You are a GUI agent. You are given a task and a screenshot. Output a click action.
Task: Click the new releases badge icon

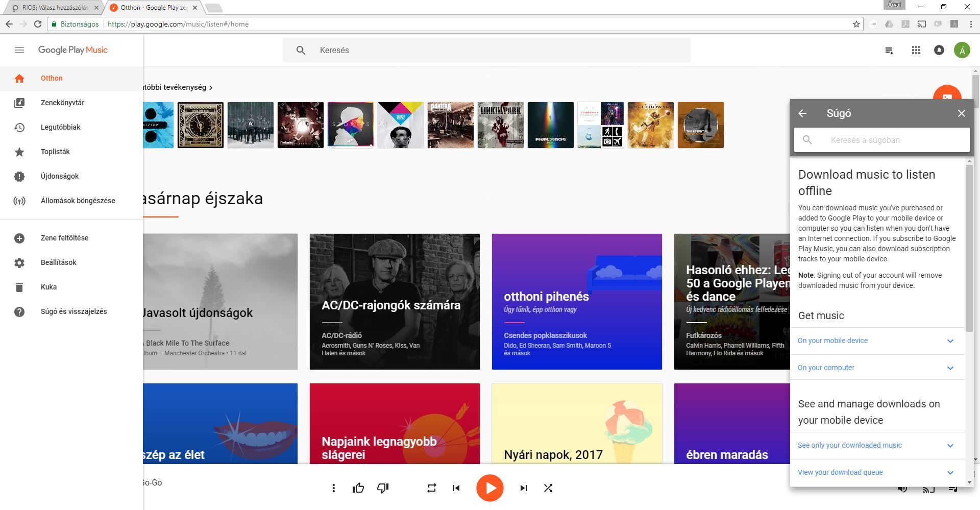point(19,176)
